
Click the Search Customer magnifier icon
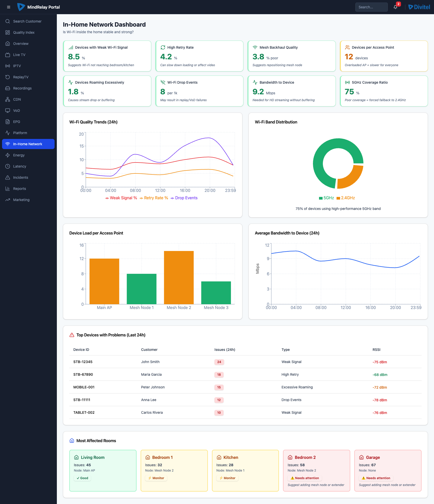click(x=8, y=21)
